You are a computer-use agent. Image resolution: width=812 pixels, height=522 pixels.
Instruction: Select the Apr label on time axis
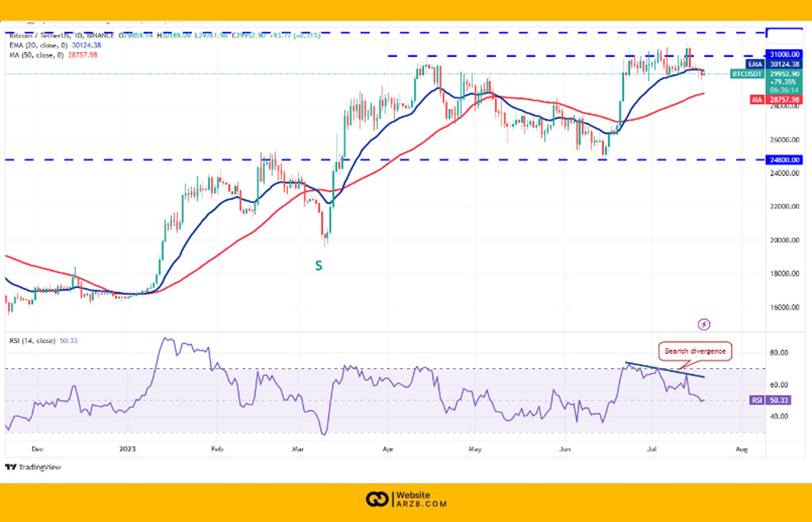click(388, 450)
